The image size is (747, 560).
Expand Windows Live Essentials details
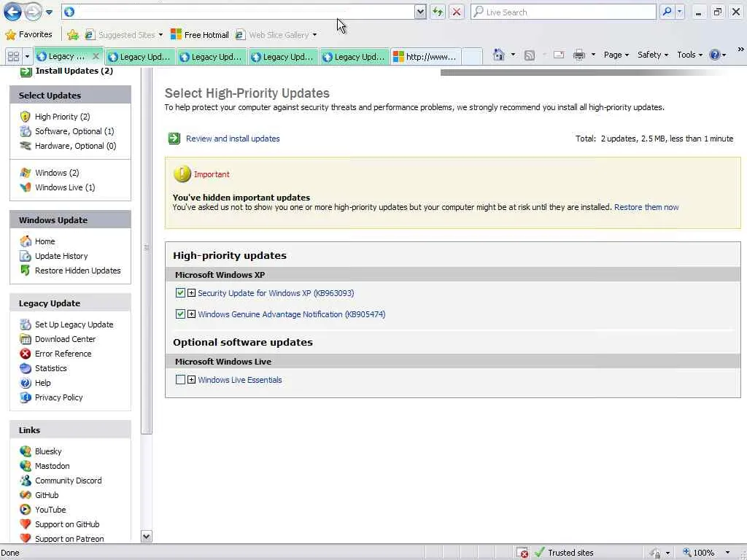pyautogui.click(x=192, y=379)
